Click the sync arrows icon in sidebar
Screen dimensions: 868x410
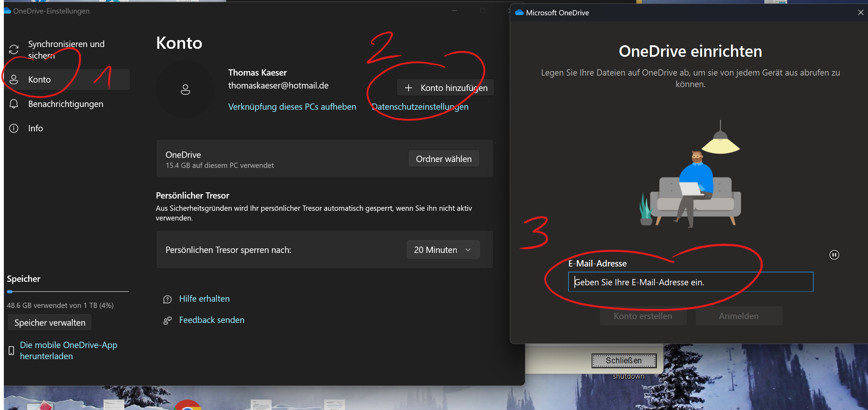pos(14,49)
